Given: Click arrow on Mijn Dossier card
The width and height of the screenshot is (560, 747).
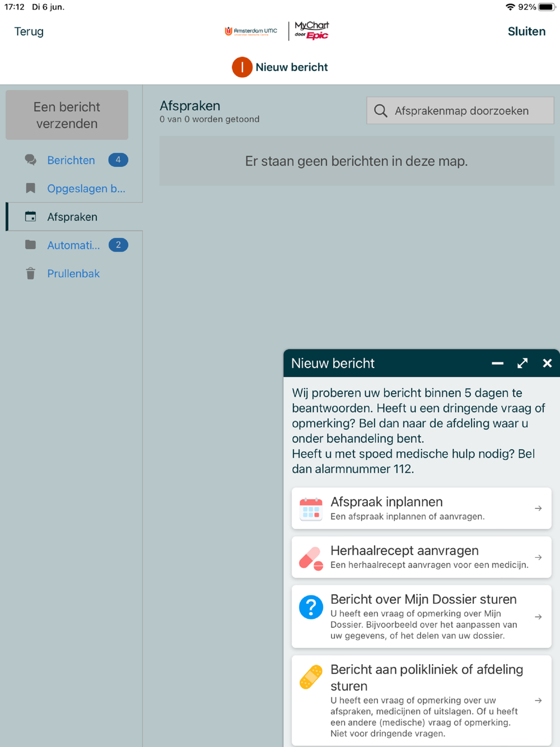Looking at the screenshot, I should point(538,617).
